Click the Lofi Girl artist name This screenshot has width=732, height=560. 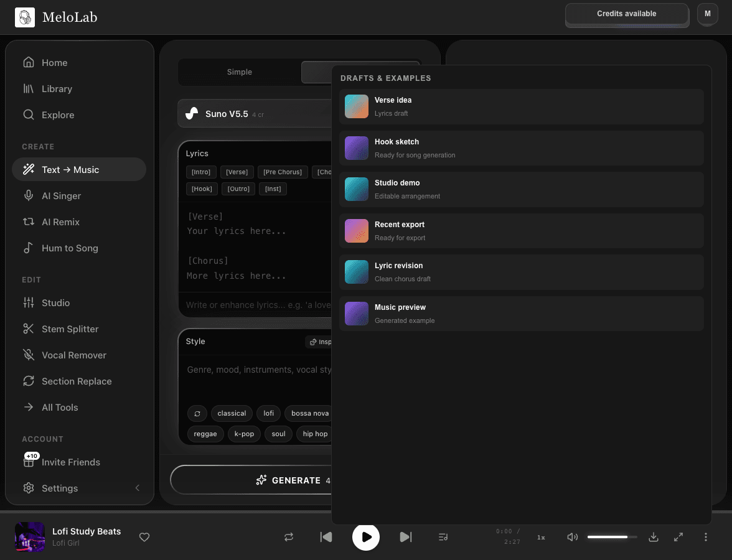(66, 543)
